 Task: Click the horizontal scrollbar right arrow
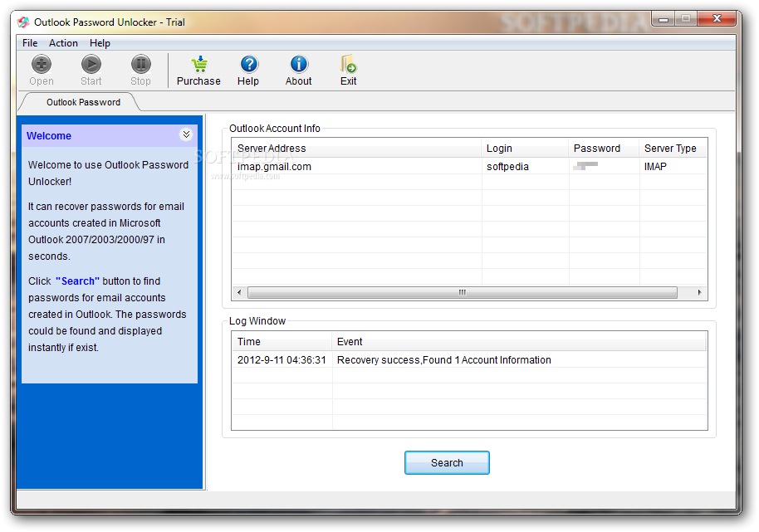coord(699,293)
